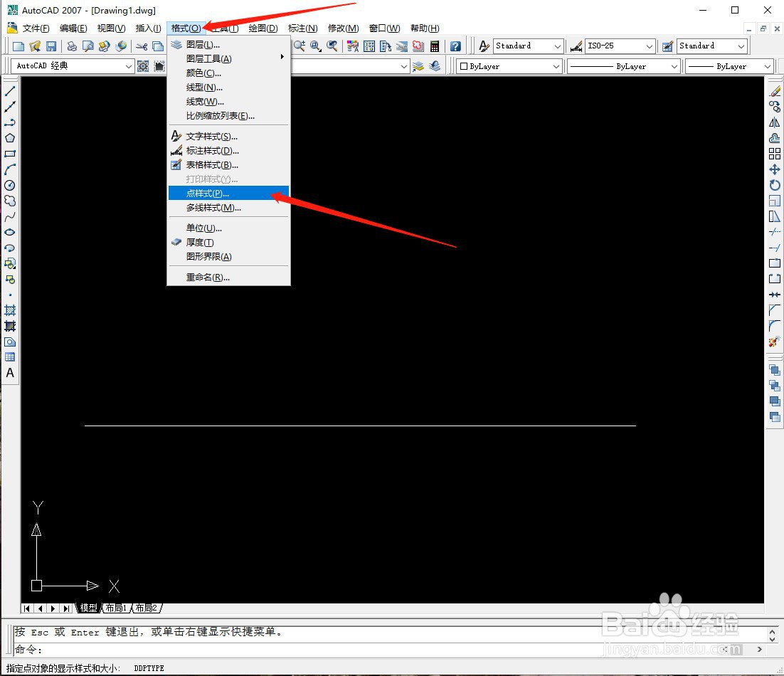Select the Gradient fill tool
Image resolution: width=784 pixels, height=676 pixels.
point(9,327)
